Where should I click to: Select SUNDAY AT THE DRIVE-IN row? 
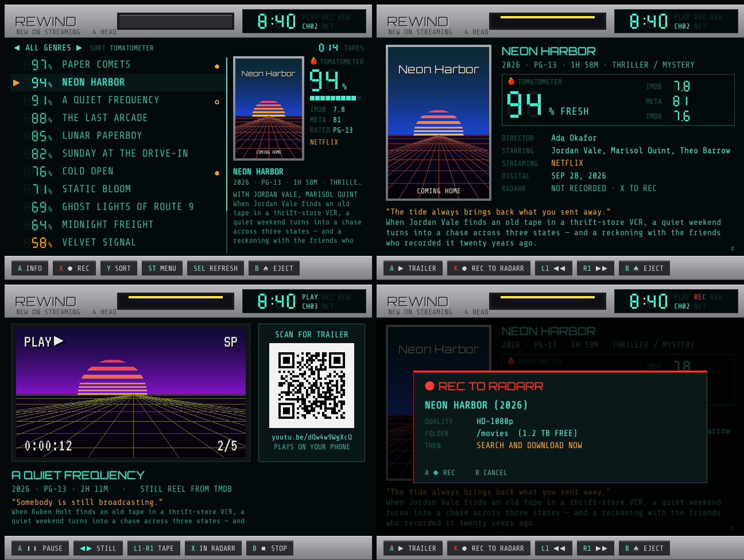[118, 153]
